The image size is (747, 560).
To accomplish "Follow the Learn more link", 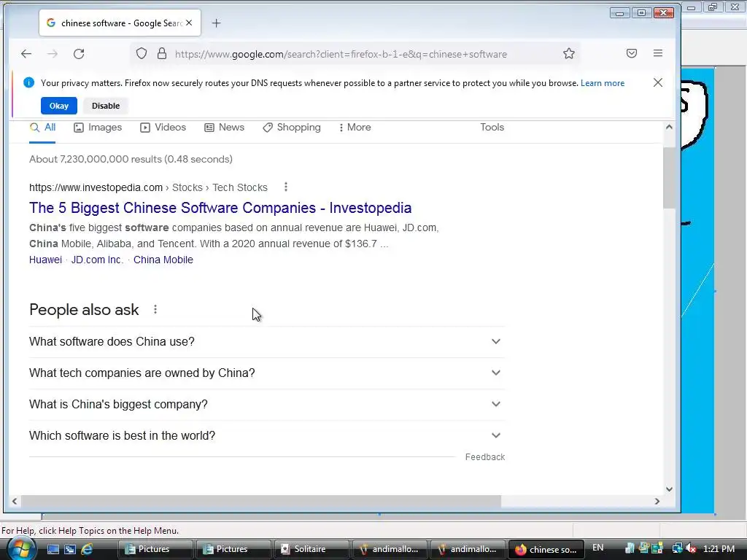I will [603, 83].
